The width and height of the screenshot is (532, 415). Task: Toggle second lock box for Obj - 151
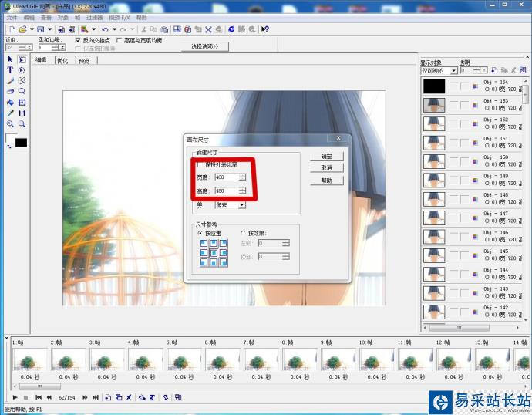(x=464, y=143)
